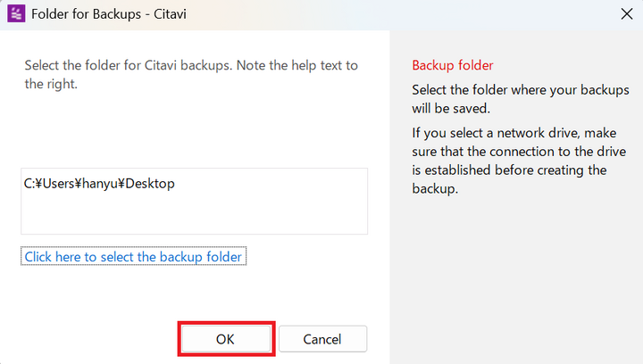Cancel the backup folder selection
The height and width of the screenshot is (364, 643).
(x=322, y=339)
